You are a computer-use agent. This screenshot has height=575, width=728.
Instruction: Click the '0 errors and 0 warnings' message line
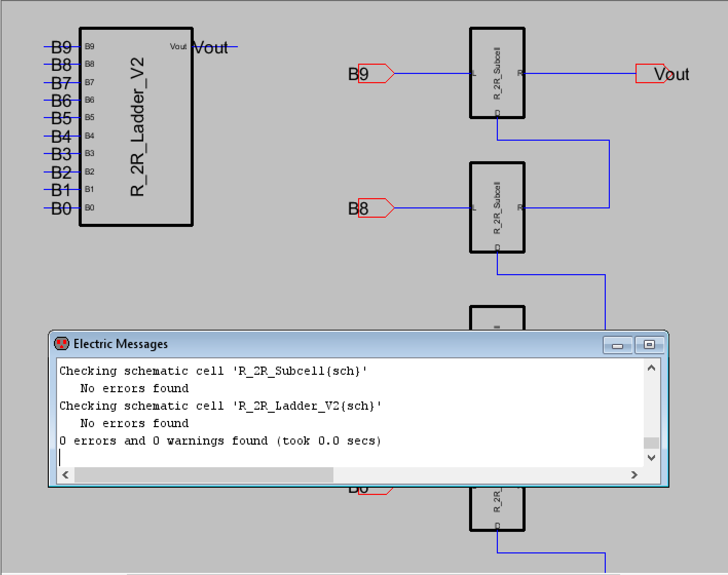pyautogui.click(x=220, y=441)
